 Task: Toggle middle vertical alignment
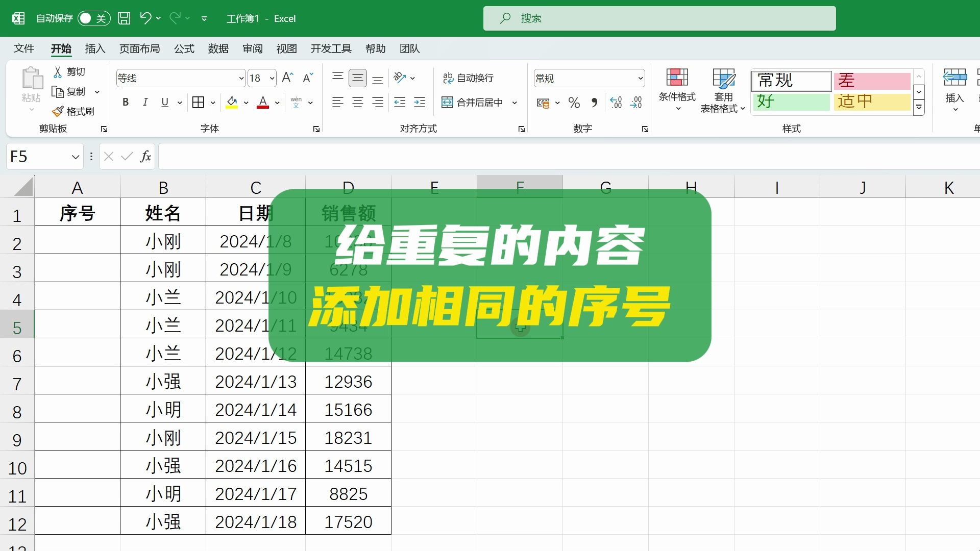[x=358, y=78]
